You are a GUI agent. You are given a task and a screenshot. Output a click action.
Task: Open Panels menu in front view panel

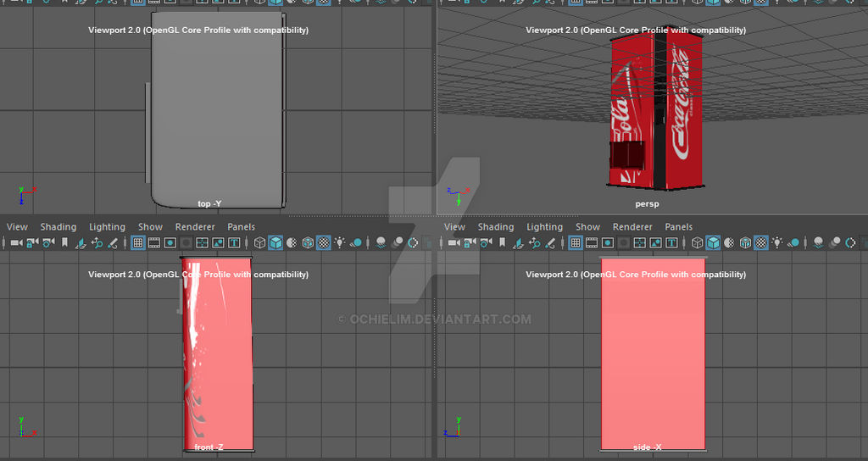pos(241,227)
